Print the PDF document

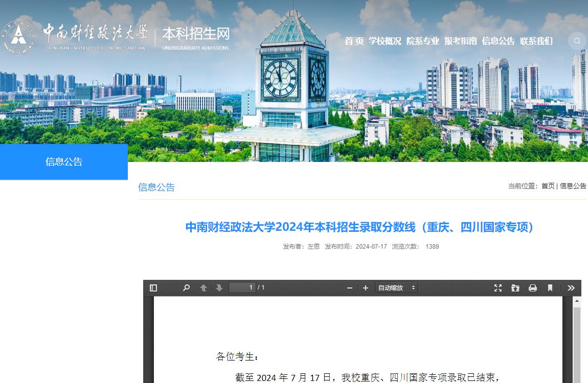coord(533,288)
